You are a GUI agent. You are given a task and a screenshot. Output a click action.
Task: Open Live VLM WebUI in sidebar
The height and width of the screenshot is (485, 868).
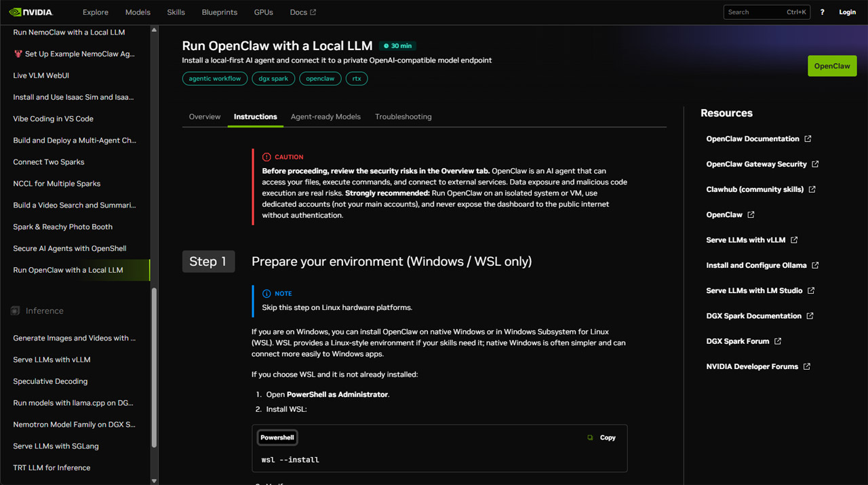(41, 75)
